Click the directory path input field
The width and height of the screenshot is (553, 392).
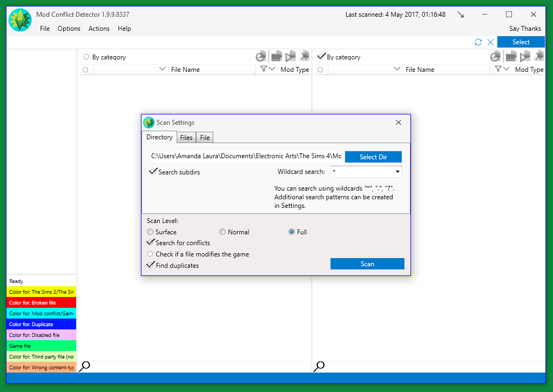[247, 156]
